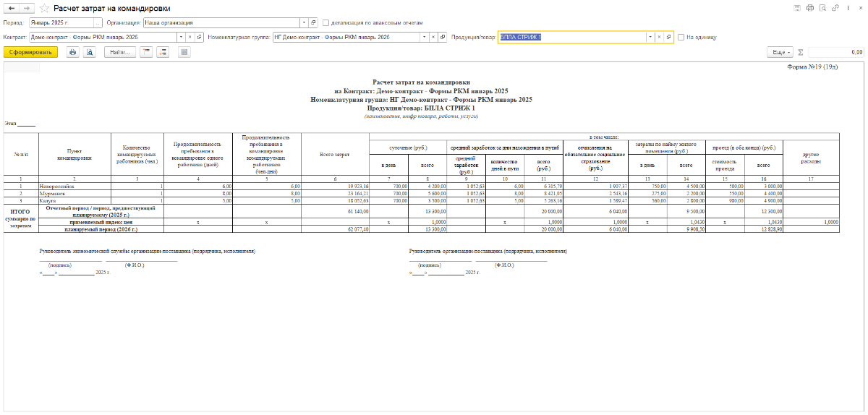Screen dimensions: 868x415
Task: Open the title bar three-dot options menu
Action: [848, 8]
